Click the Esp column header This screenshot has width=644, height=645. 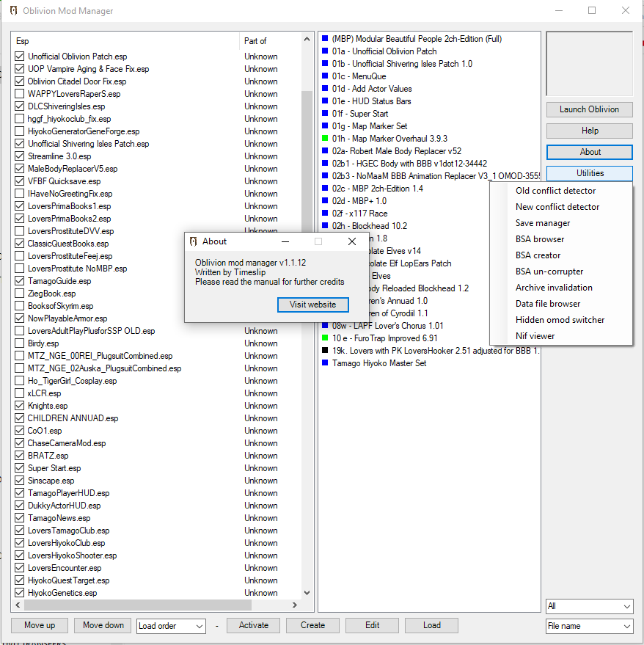tap(125, 40)
